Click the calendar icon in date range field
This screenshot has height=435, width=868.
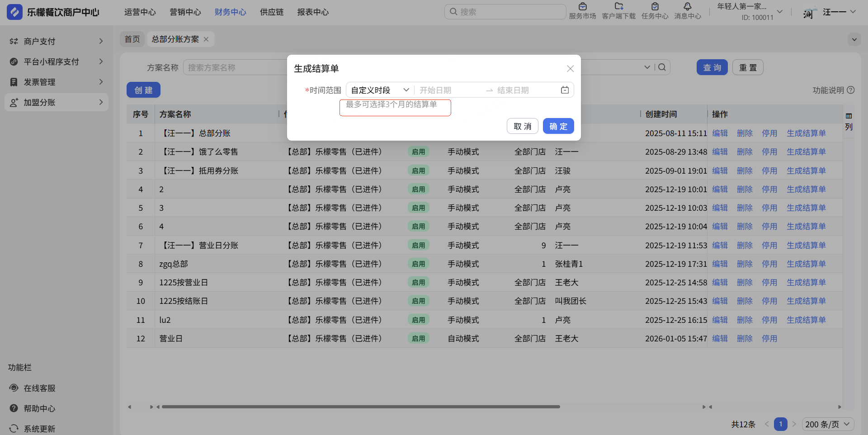pyautogui.click(x=565, y=90)
